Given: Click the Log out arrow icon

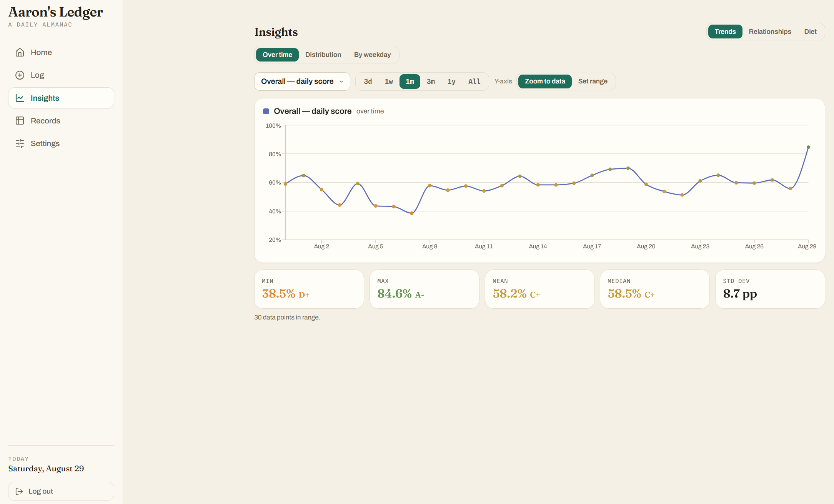Looking at the screenshot, I should pos(19,491).
